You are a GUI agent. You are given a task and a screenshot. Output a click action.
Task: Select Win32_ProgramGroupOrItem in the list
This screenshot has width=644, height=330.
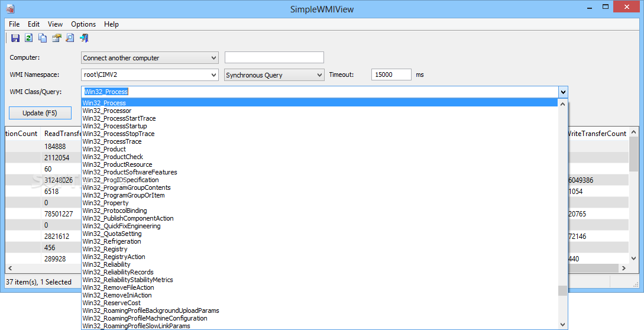point(319,195)
